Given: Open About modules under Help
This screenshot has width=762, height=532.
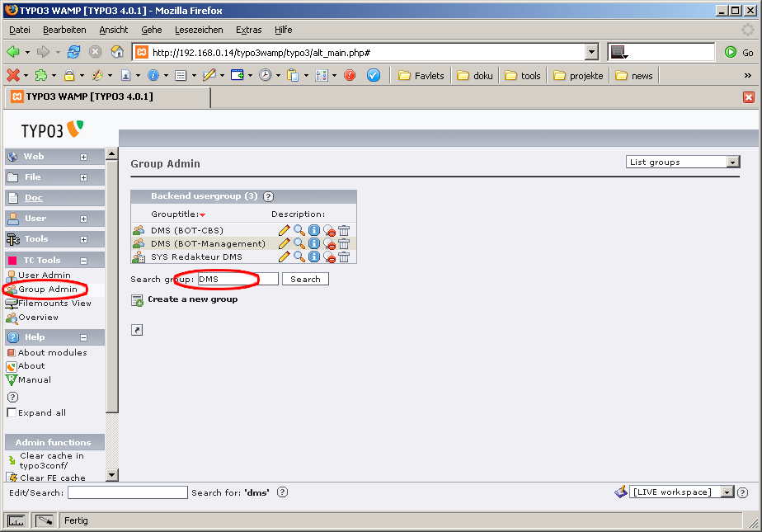Looking at the screenshot, I should click(53, 353).
